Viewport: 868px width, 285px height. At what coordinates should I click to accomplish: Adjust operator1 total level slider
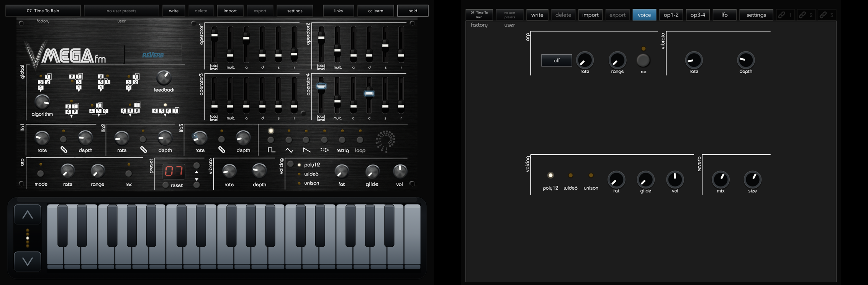[x=214, y=35]
